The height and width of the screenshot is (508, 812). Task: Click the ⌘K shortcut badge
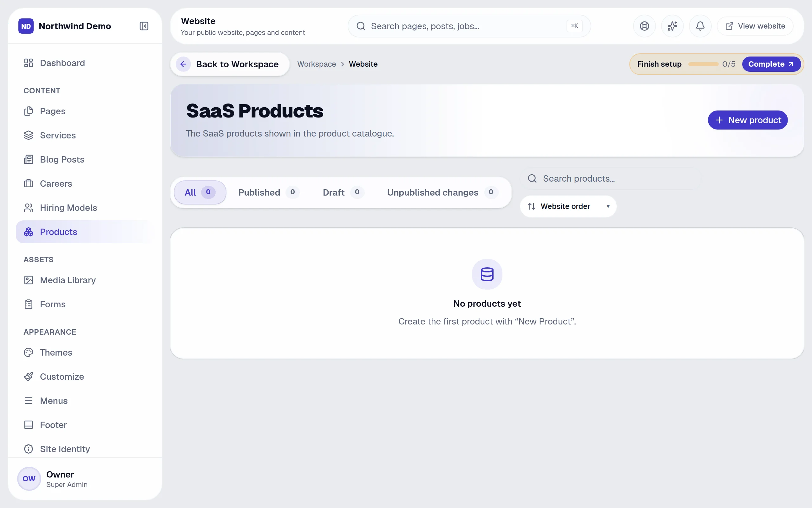(574, 26)
